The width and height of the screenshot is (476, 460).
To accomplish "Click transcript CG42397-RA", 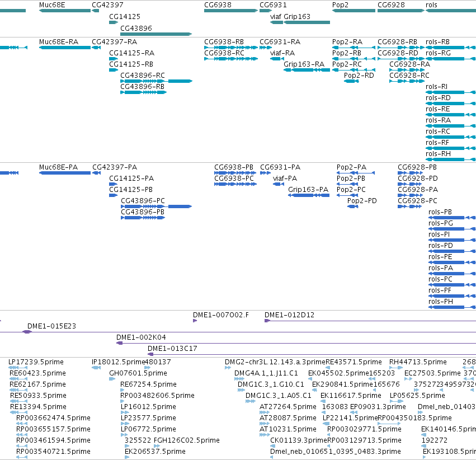I will [115, 42].
